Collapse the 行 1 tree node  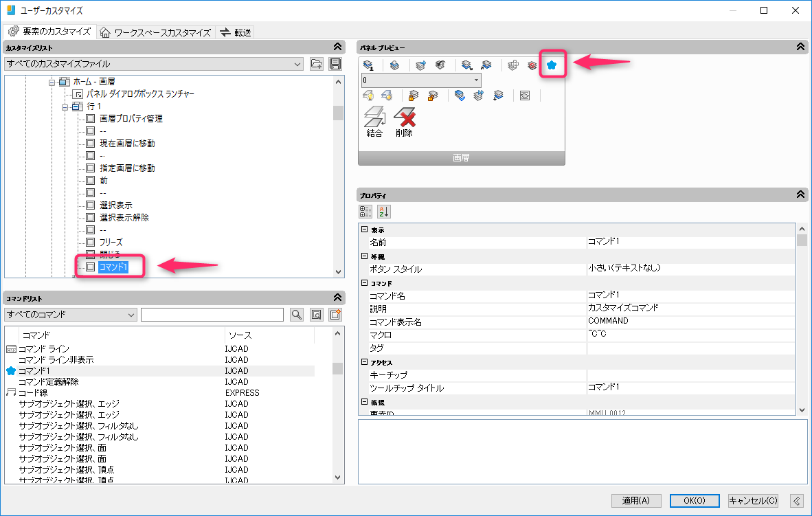click(x=65, y=106)
